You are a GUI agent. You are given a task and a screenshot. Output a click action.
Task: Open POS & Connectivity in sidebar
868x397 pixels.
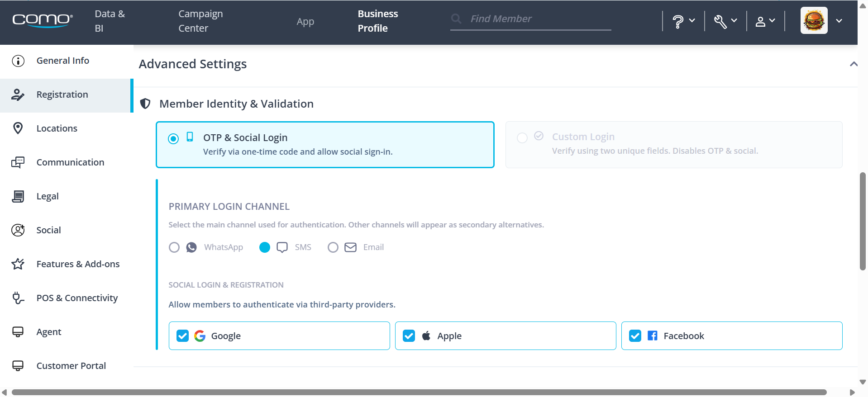(66, 298)
